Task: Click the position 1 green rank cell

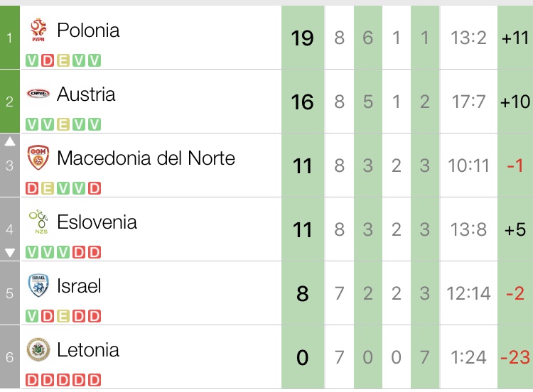Action: point(10,38)
